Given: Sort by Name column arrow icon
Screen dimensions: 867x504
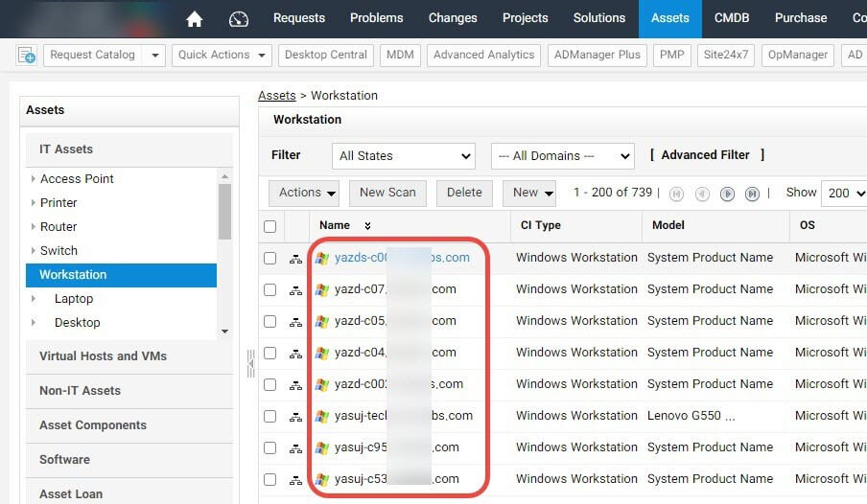Looking at the screenshot, I should (x=367, y=225).
